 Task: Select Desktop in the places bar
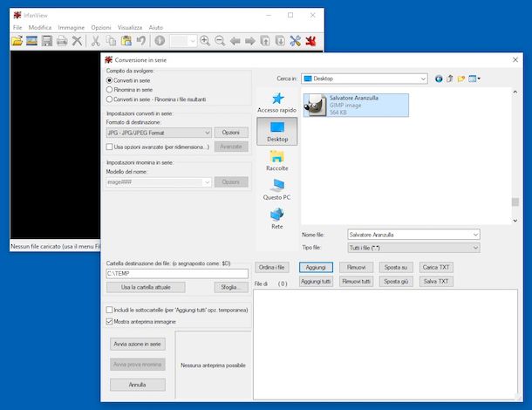coord(276,132)
